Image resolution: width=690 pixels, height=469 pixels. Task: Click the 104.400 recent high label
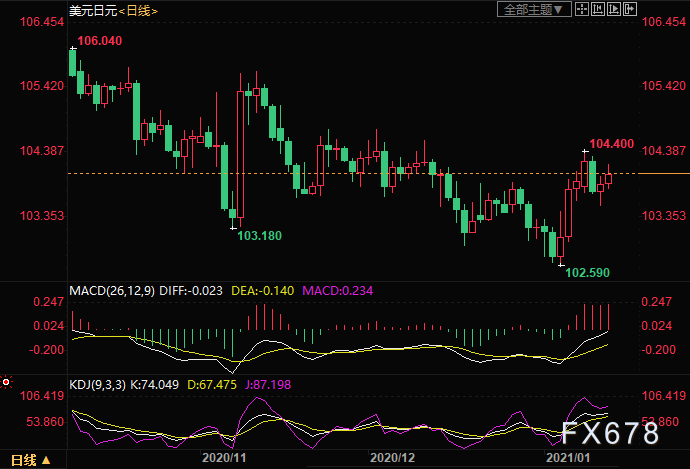click(612, 144)
